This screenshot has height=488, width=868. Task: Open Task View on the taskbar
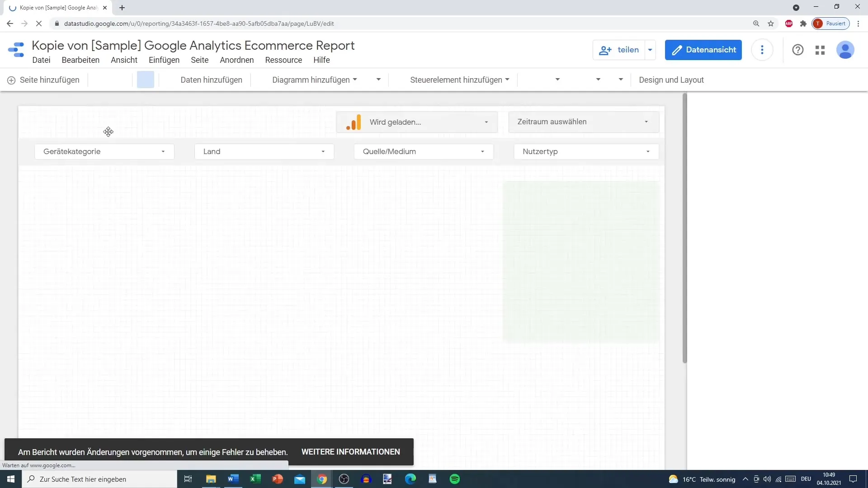pyautogui.click(x=188, y=479)
